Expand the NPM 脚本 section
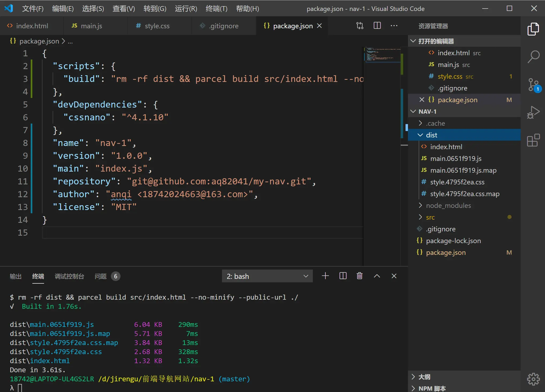The height and width of the screenshot is (392, 545). coord(432,388)
